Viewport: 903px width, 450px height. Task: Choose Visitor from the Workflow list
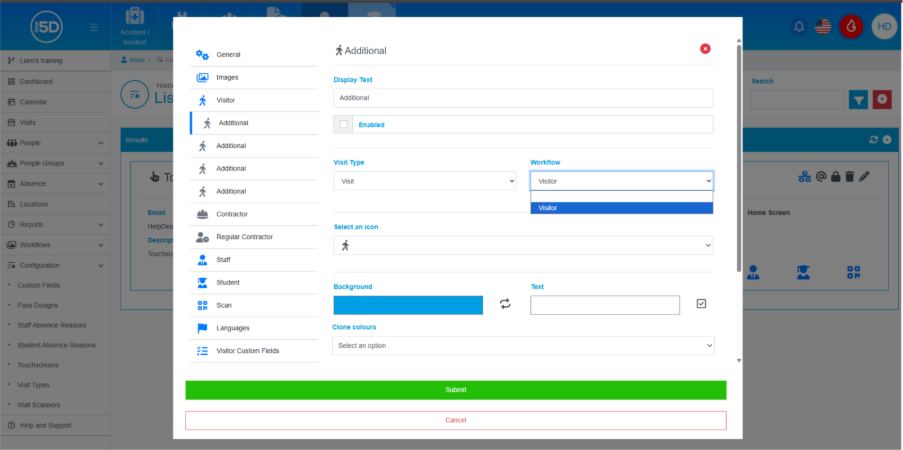point(621,208)
